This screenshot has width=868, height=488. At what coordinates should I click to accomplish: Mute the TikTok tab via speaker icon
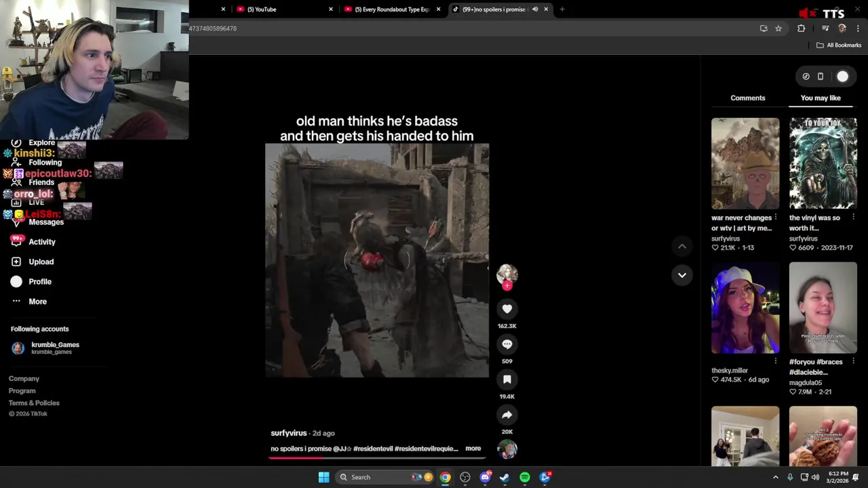(535, 9)
